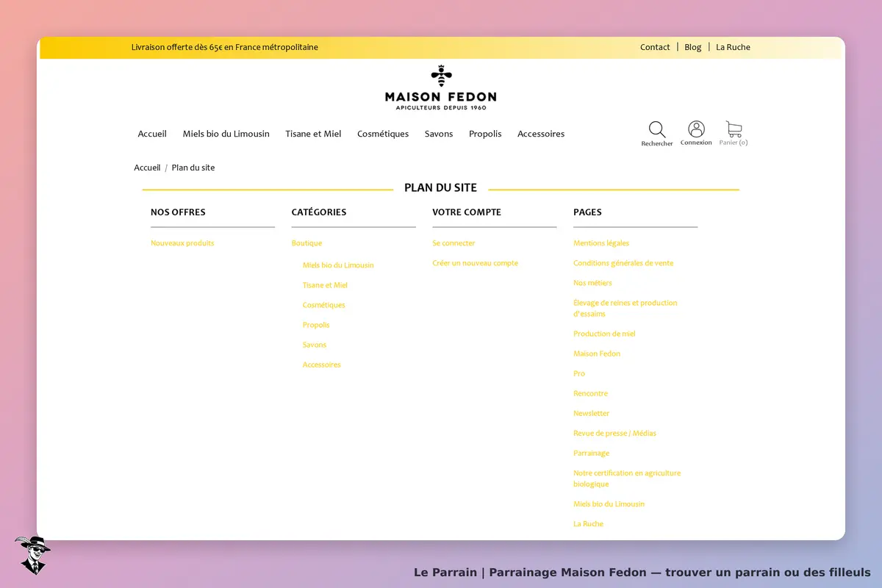Choose Propolis under the Boutique category
This screenshot has width=882, height=588.
316,325
